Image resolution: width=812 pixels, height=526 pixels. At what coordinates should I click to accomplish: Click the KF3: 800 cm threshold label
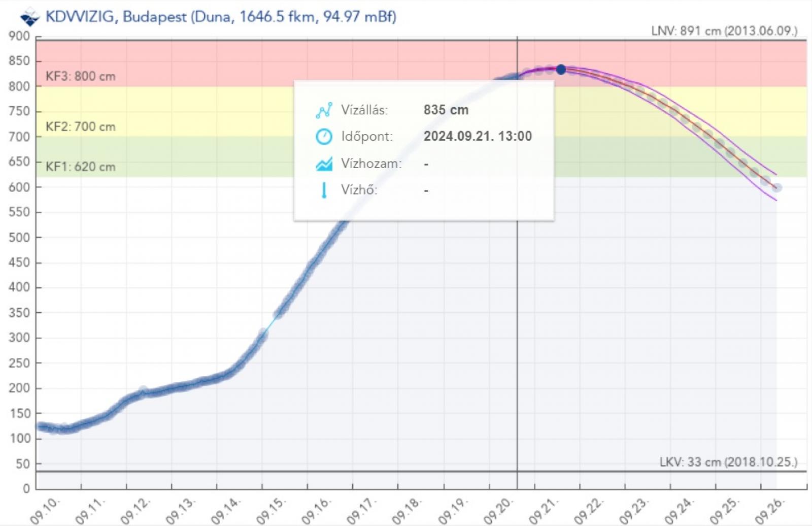[x=81, y=77]
